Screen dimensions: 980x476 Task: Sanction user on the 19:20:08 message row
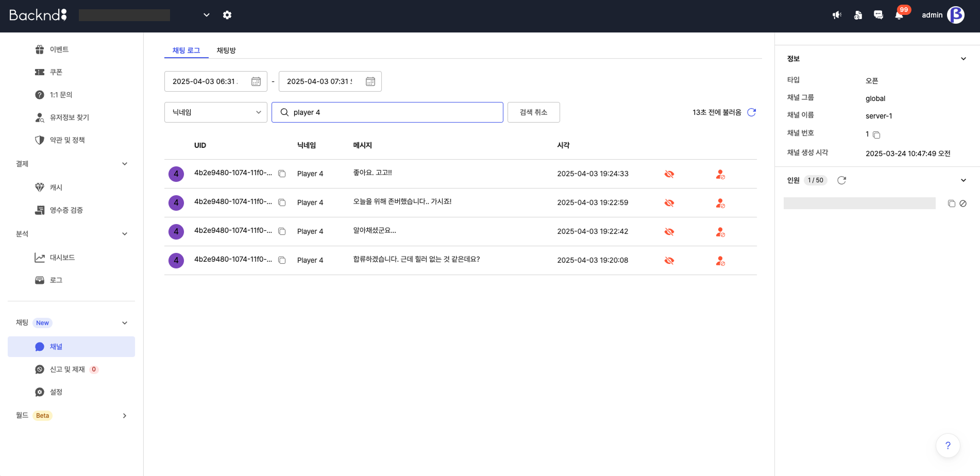click(x=720, y=261)
